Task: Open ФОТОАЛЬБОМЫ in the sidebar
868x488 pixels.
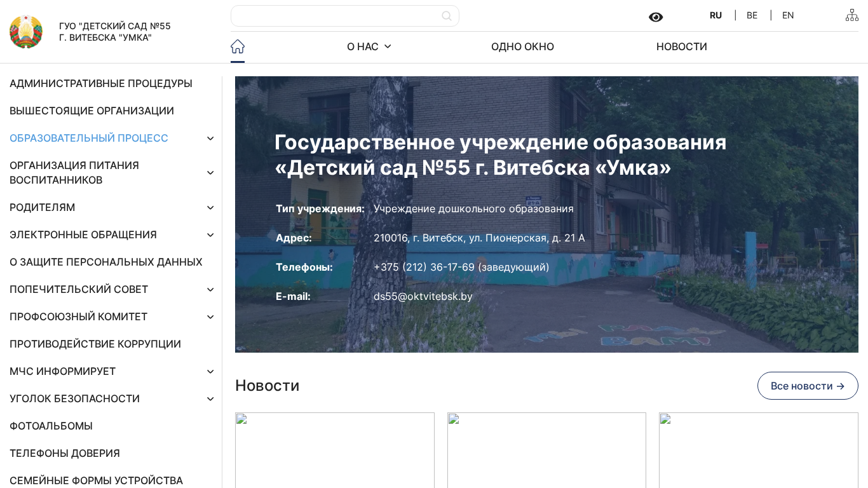Action: pyautogui.click(x=51, y=426)
